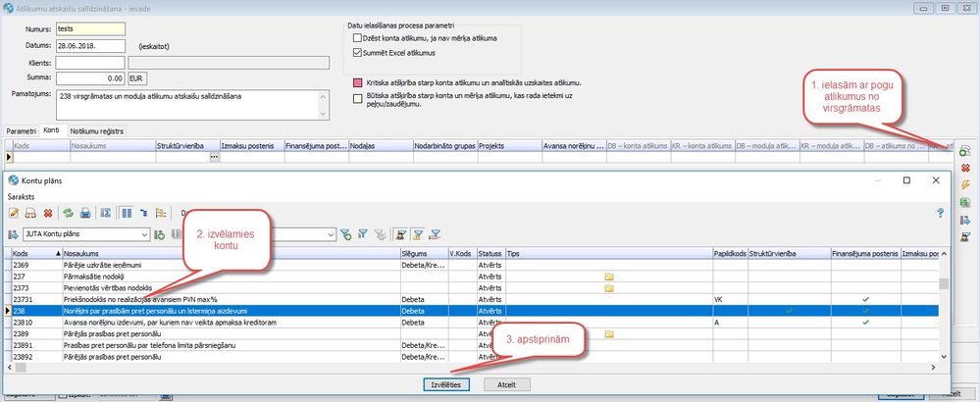The image size is (980, 402).
Task: Click ellipsis button in Struktūrvienība cell
Action: coord(214,158)
